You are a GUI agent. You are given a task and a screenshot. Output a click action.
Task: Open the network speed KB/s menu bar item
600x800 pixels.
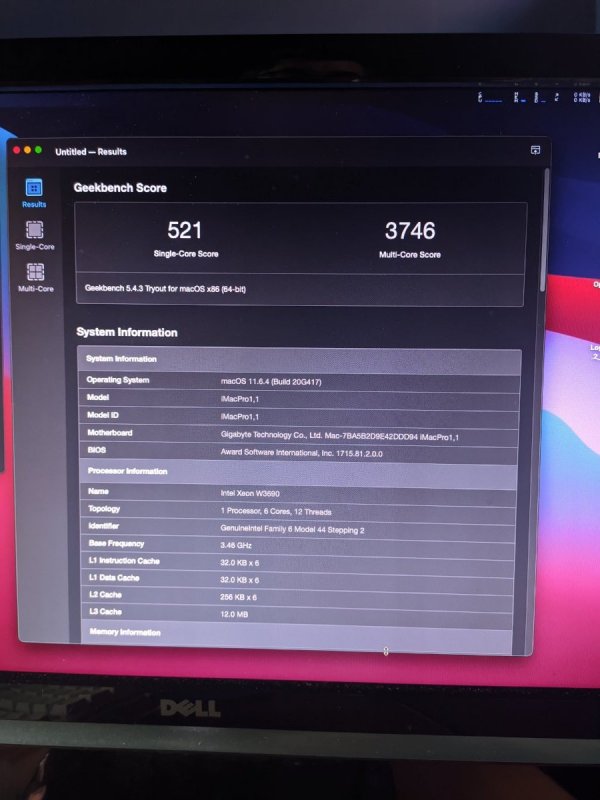[582, 97]
